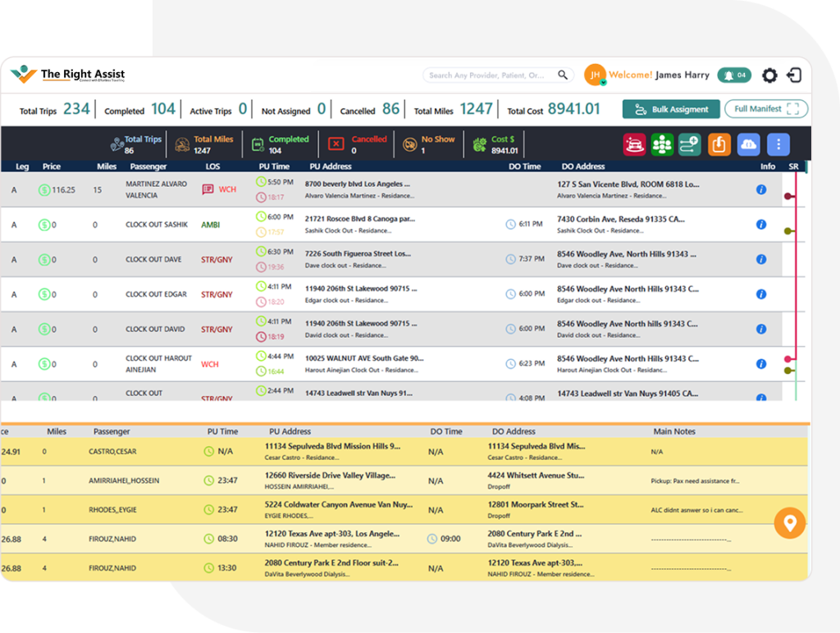840x633 pixels.
Task: Click the Bulk Assignment button
Action: [671, 109]
